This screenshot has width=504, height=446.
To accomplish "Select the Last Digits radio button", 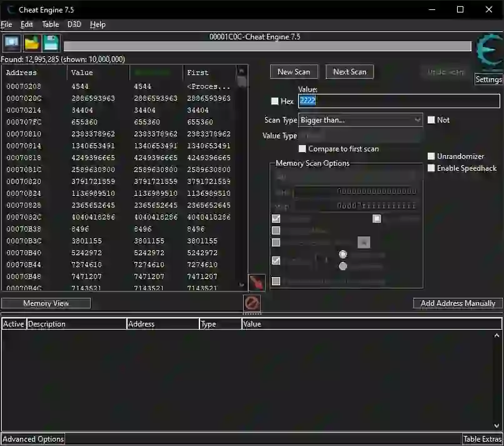I will (343, 266).
